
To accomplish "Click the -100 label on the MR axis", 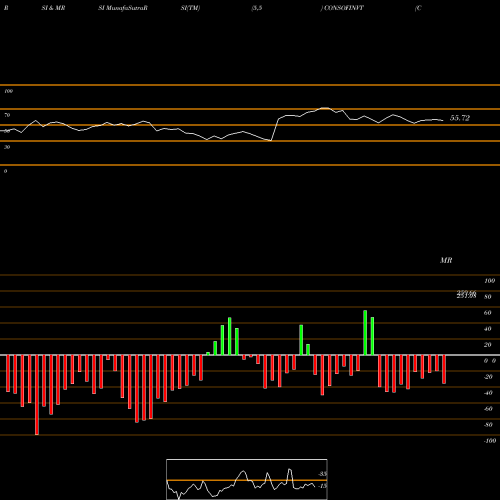I will coord(490,441).
